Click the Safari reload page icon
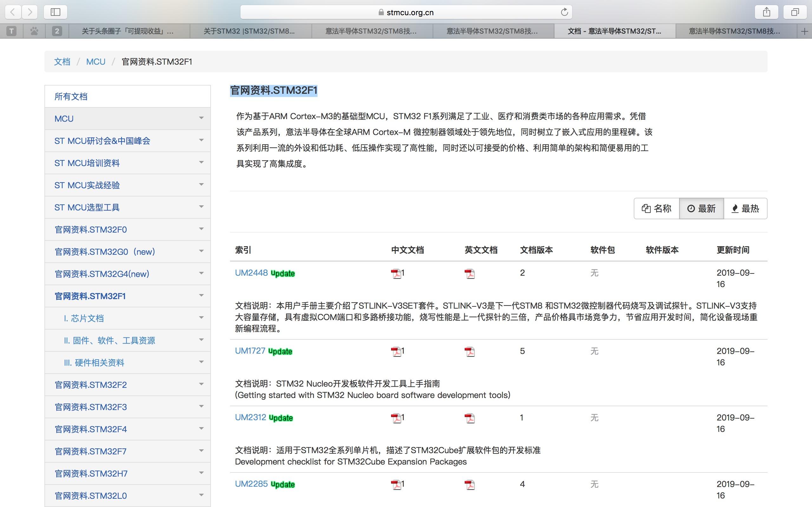The height and width of the screenshot is (507, 812). click(x=564, y=12)
